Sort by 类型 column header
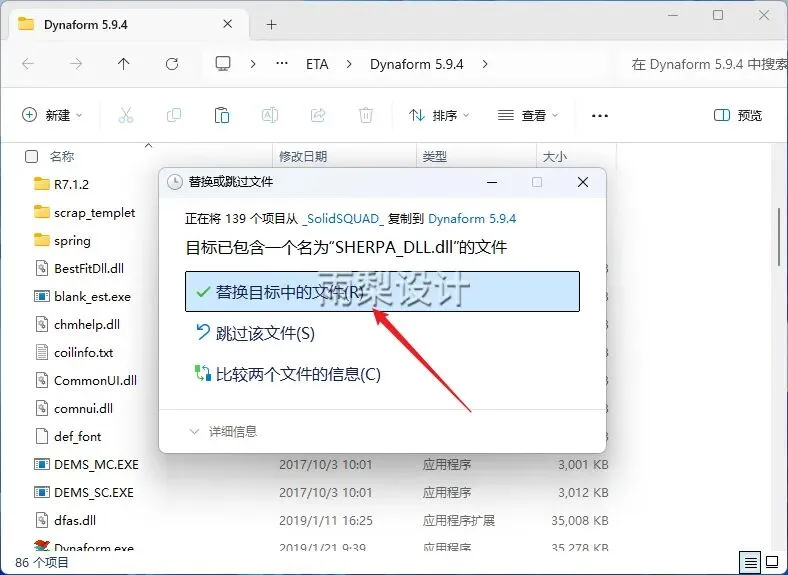The image size is (788, 575). [435, 156]
